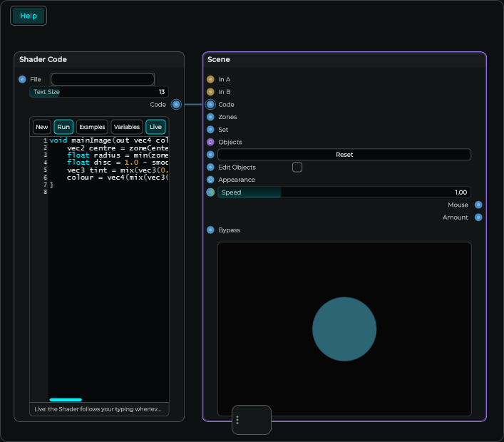Viewport: 504px width, 442px height.
Task: Click the Scene Code input port
Action: [x=210, y=105]
